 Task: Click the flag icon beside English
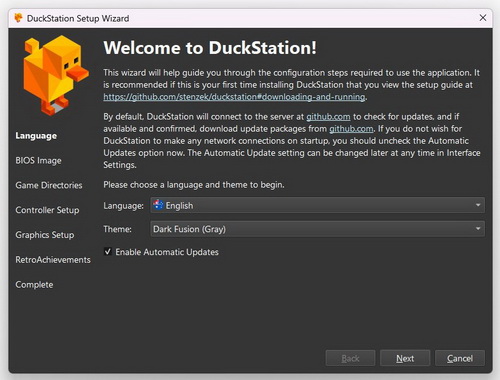coord(158,205)
